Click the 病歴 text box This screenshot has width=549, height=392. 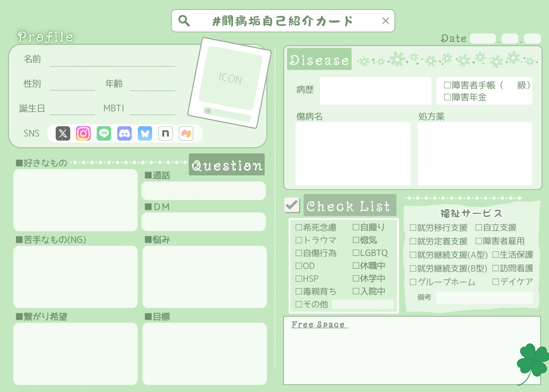(x=375, y=90)
